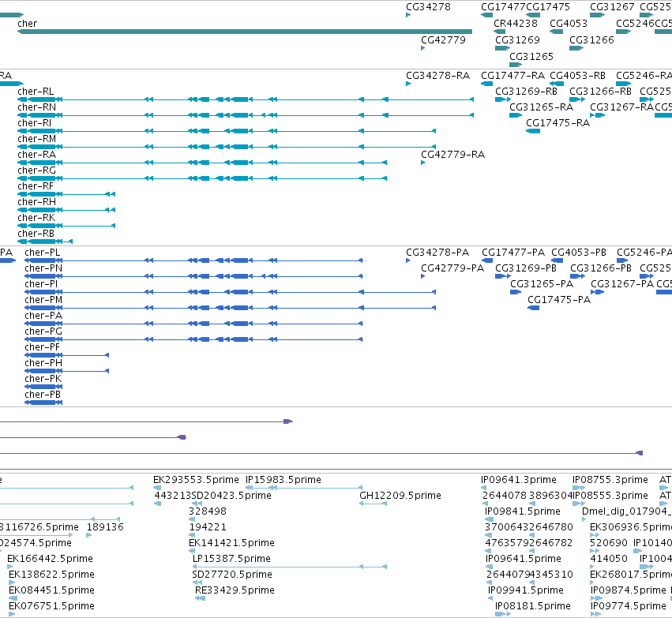Image resolution: width=672 pixels, height=618 pixels.
Task: Click protein CG17475-PA label
Action: [559, 300]
